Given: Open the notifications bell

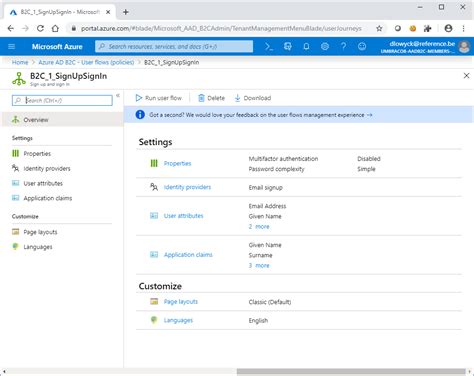Looking at the screenshot, I should pyautogui.click(x=306, y=46).
